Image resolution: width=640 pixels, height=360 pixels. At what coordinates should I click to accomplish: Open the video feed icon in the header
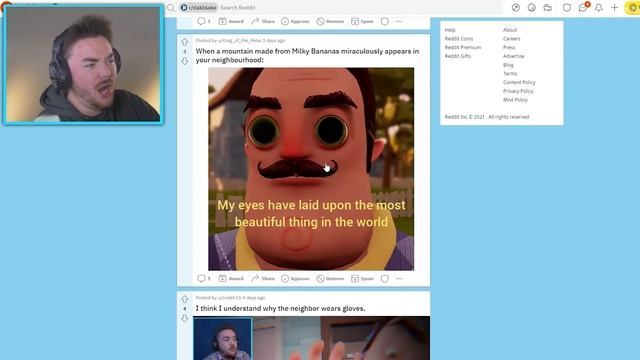[547, 7]
